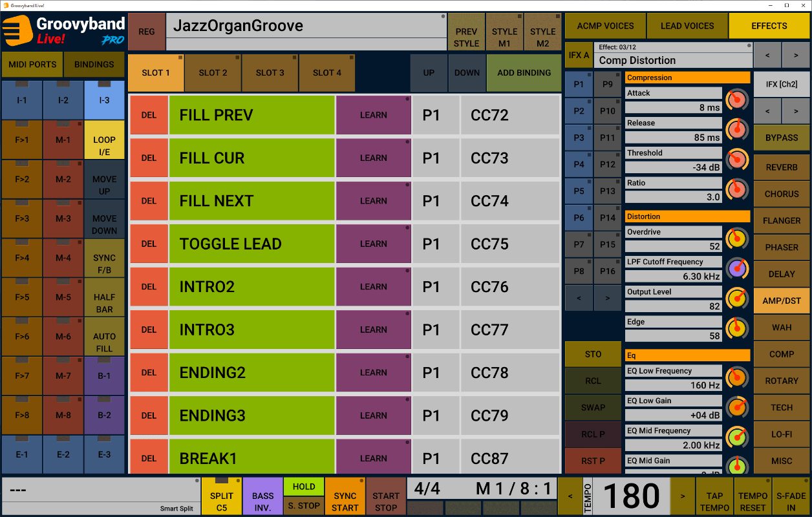The image size is (812, 517).
Task: Delete the FILL PREV binding
Action: pyautogui.click(x=149, y=115)
